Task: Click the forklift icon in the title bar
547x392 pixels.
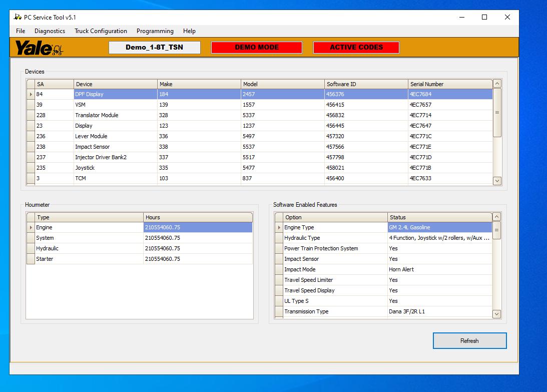Action: tap(17, 17)
